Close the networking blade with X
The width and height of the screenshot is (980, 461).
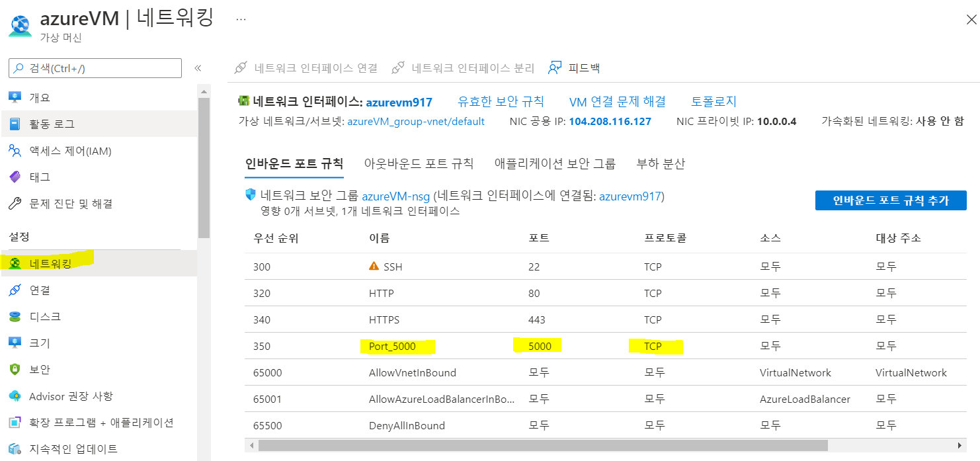coord(971,20)
